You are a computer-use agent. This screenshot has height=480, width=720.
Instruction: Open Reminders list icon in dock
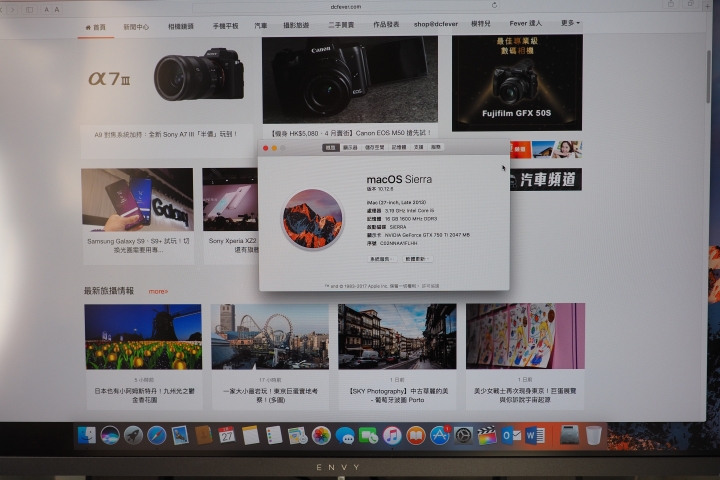tap(274, 435)
